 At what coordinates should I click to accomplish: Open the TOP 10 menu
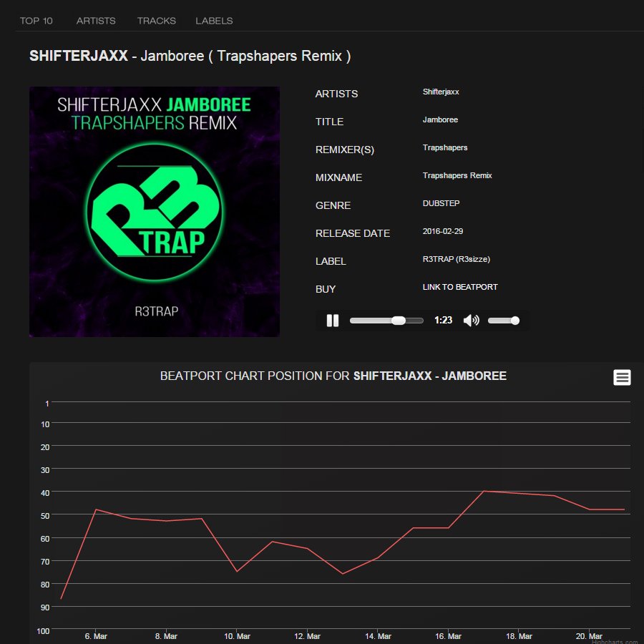36,21
